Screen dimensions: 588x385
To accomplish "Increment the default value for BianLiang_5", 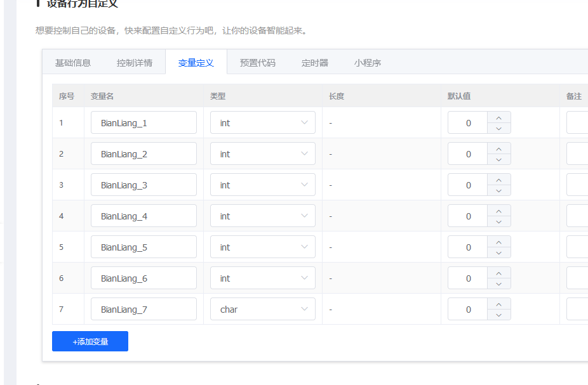I will [x=499, y=242].
